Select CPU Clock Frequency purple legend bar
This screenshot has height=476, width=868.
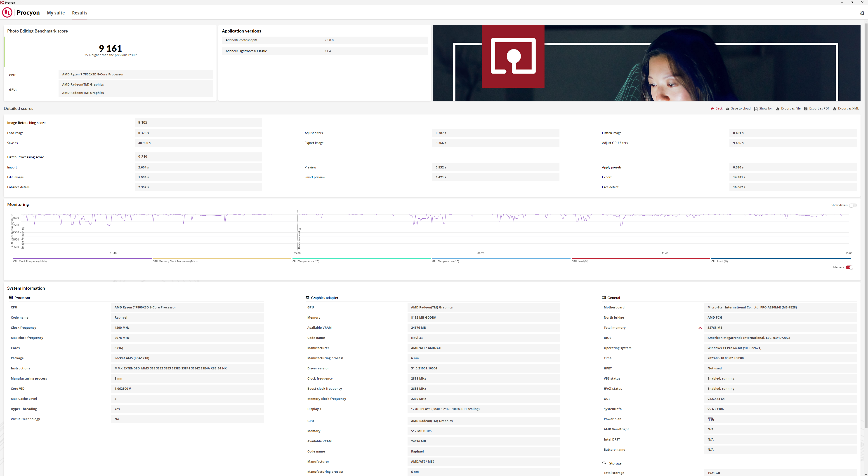pos(82,259)
